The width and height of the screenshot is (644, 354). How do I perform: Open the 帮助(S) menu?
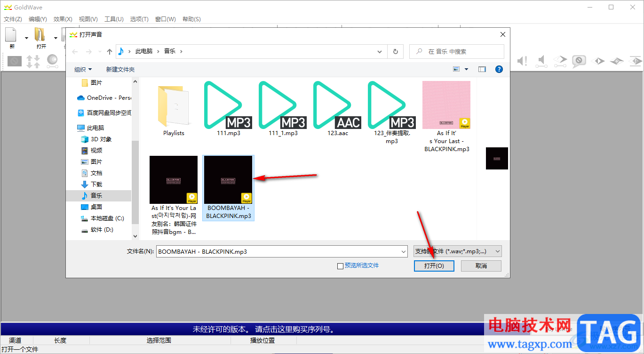pos(191,19)
